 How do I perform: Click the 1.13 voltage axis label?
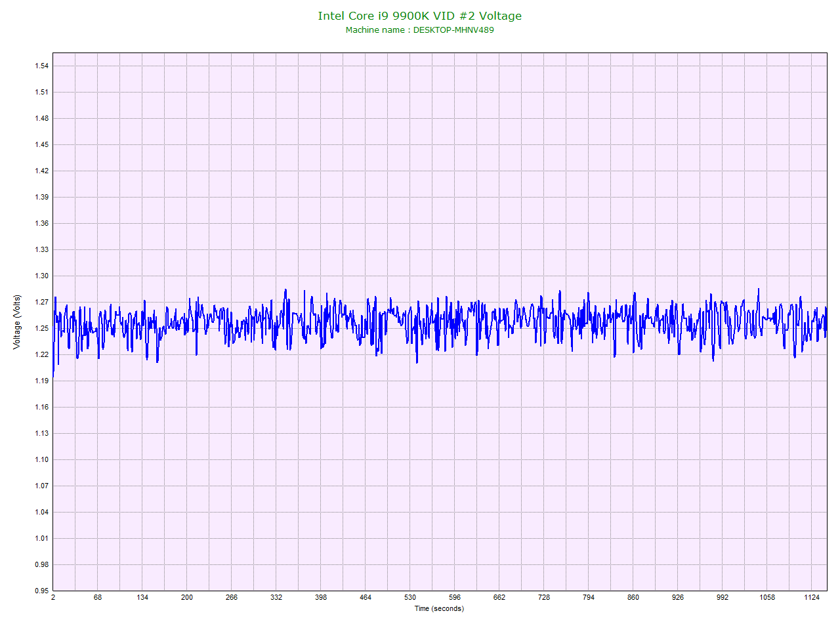(x=41, y=433)
